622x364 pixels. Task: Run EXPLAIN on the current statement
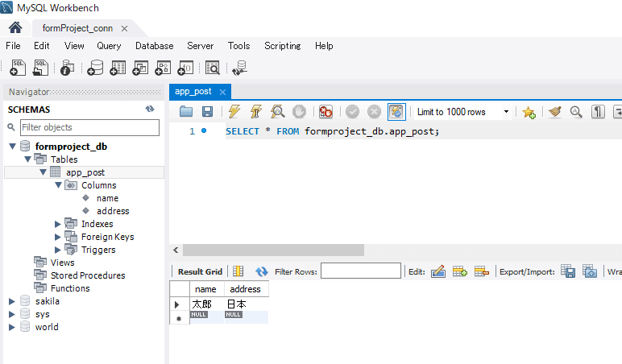coord(277,112)
